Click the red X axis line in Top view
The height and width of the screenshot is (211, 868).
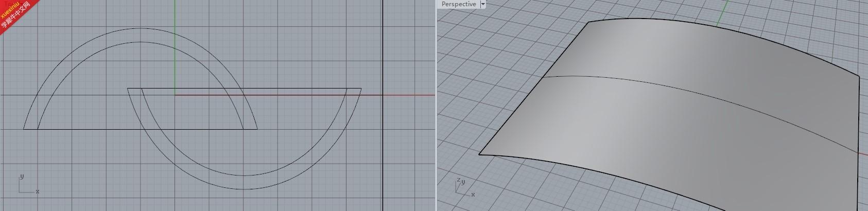pyautogui.click(x=304, y=95)
